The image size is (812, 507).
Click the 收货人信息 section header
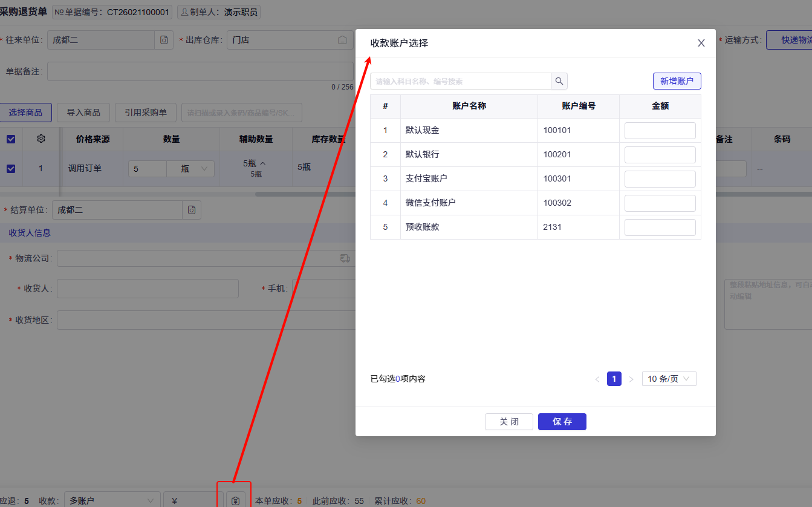[30, 233]
